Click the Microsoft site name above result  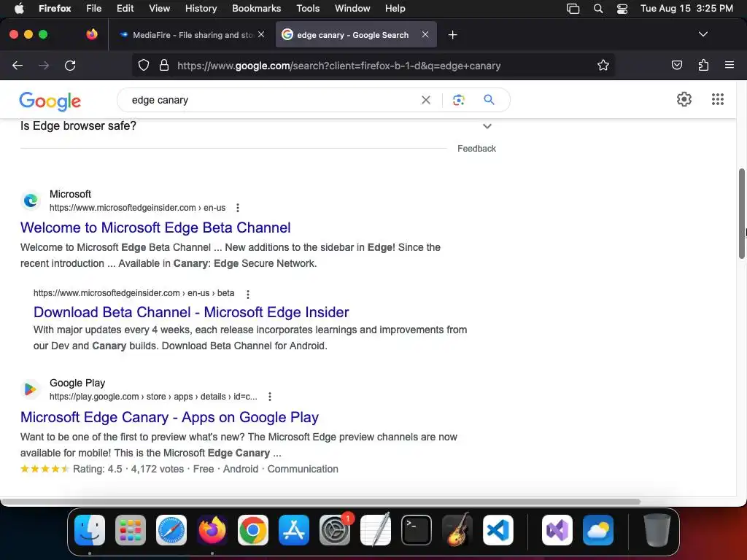70,194
